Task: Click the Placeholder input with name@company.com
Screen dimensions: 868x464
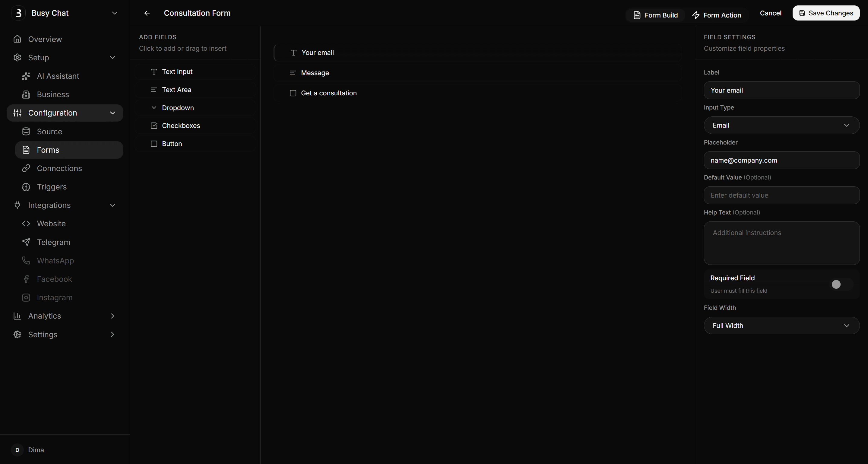Action: 782,160
